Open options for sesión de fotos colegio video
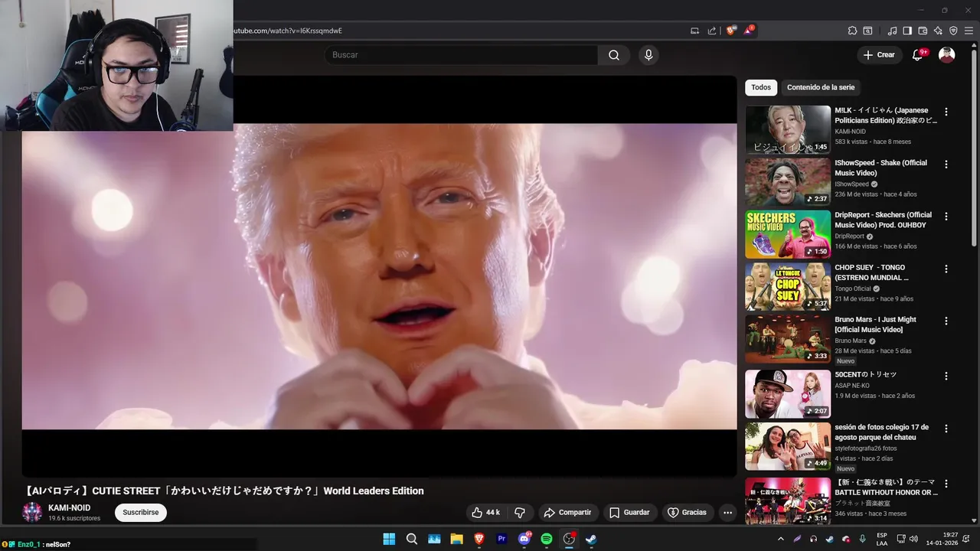Image resolution: width=980 pixels, height=551 pixels. 946,429
